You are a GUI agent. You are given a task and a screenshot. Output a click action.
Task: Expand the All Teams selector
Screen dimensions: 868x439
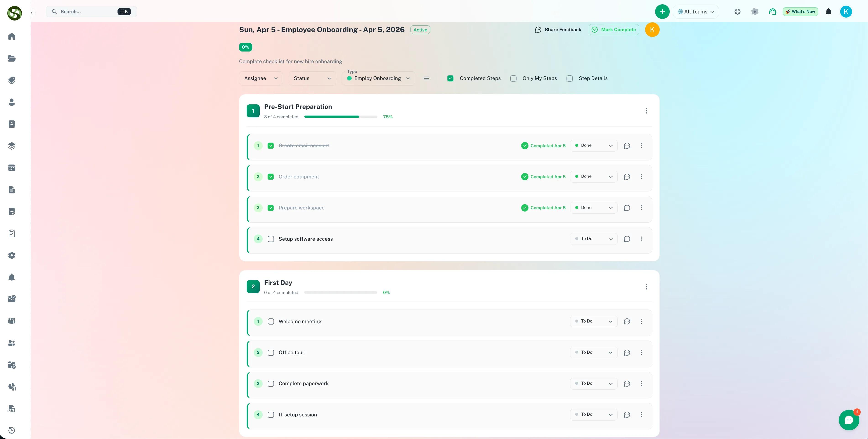(696, 12)
